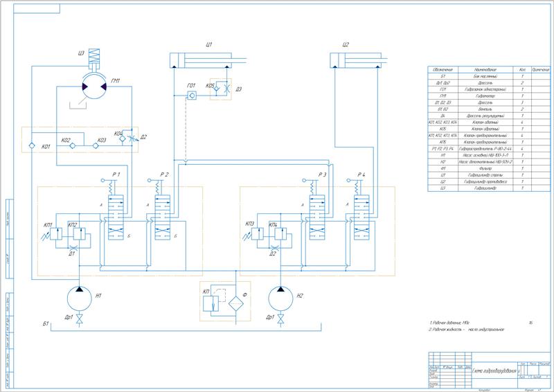Click the ГО1 label text
Screen dimensions: 554x392
coord(191,86)
